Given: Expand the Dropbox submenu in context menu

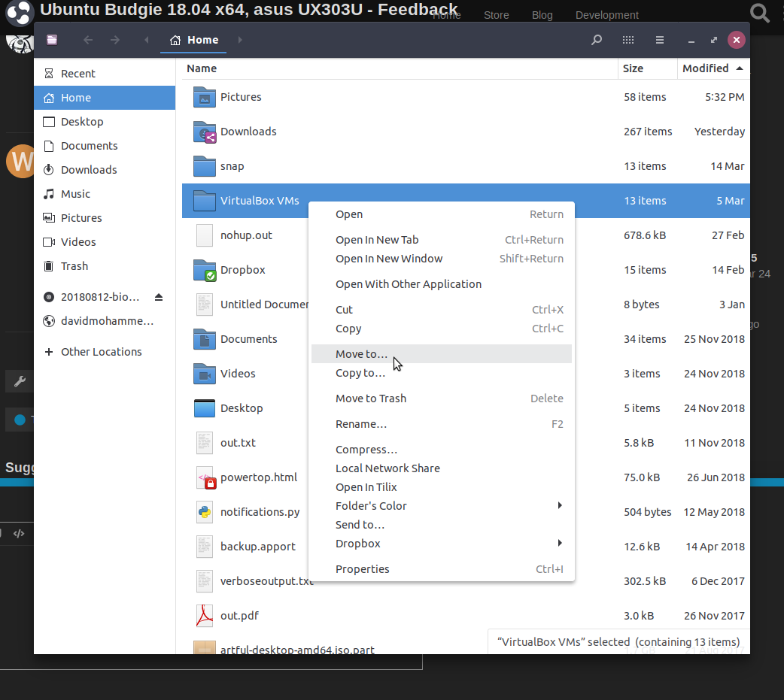Looking at the screenshot, I should click(x=559, y=544).
